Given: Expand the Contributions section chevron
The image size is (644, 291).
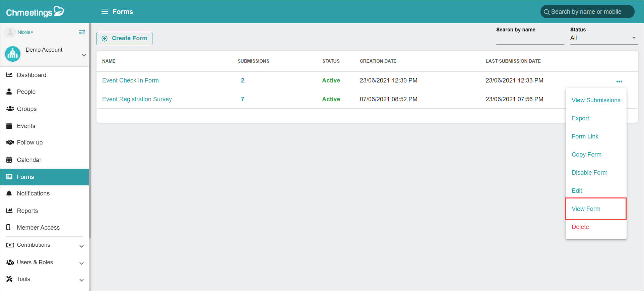Looking at the screenshot, I should coord(81,246).
